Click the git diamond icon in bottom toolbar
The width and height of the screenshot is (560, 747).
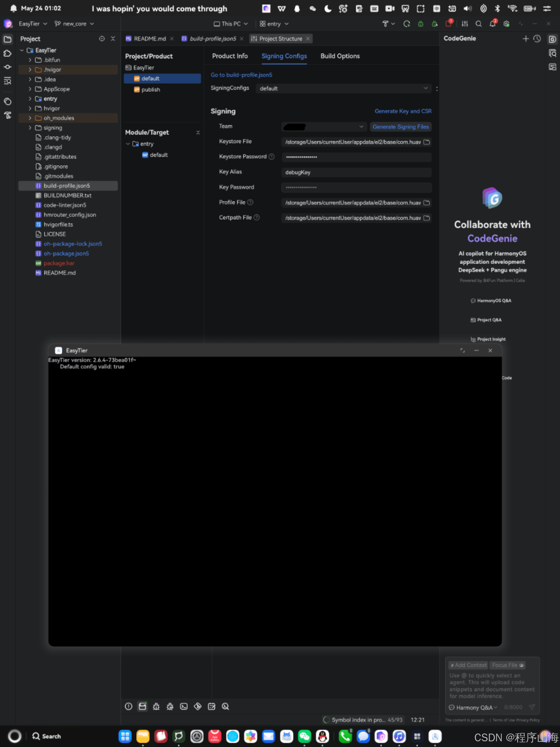pos(198,706)
